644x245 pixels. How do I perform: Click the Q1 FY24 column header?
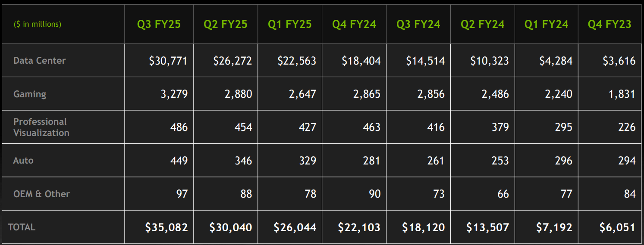point(546,24)
